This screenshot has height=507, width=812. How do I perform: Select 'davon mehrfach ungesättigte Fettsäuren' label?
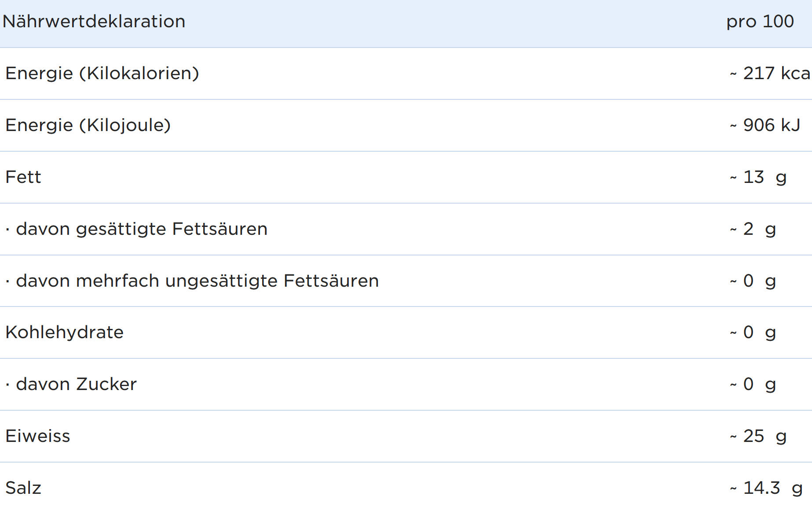coord(197,281)
